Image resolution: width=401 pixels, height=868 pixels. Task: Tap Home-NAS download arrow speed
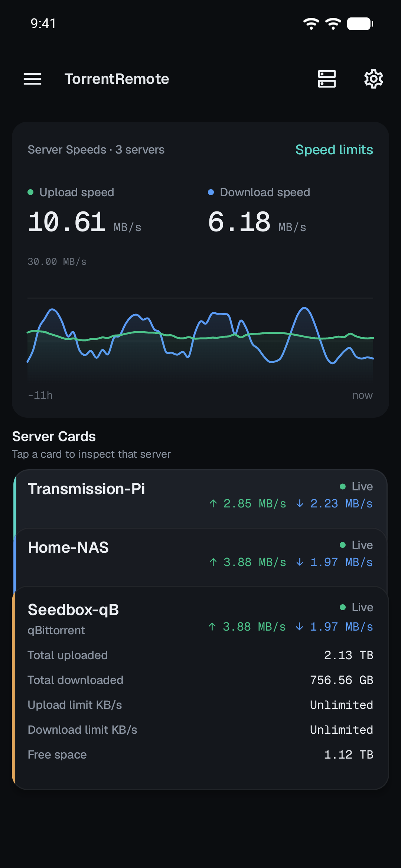pos(334,562)
